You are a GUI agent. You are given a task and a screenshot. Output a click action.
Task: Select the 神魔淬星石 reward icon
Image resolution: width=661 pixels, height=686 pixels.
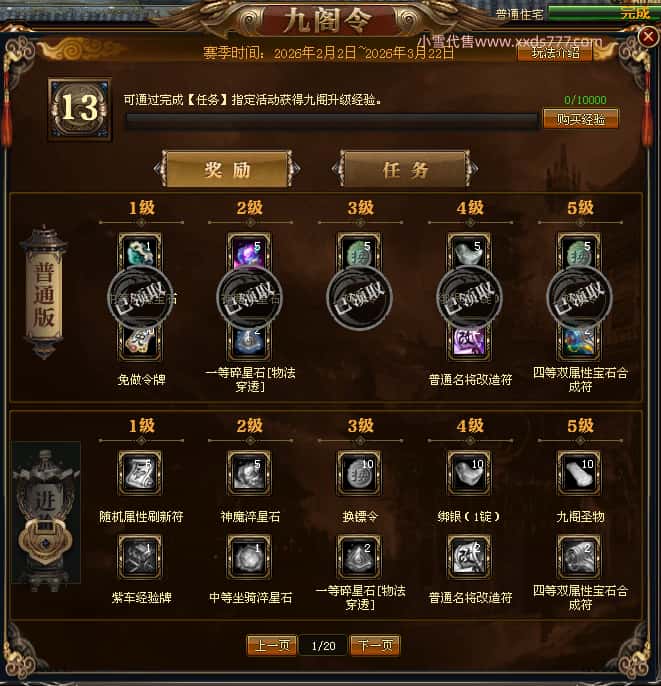click(249, 473)
